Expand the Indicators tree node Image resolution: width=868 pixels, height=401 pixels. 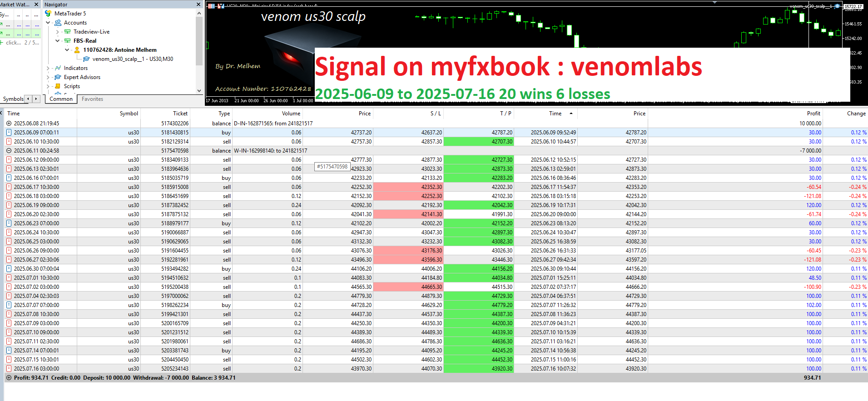[x=48, y=68]
